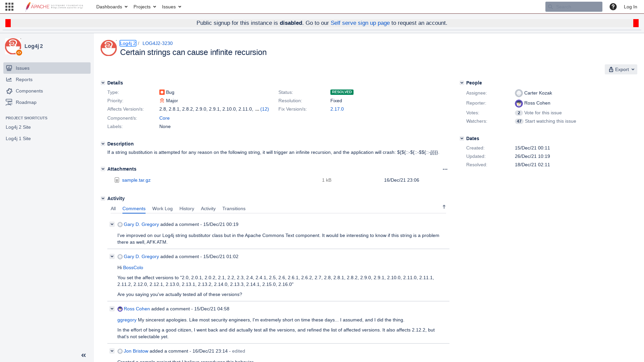Click the Apache Software Foundation logo
This screenshot has height=362, width=644.
[54, 7]
